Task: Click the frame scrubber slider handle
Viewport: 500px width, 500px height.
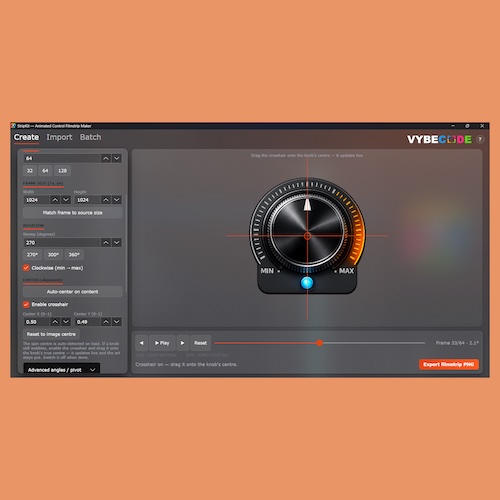Action: tap(319, 343)
